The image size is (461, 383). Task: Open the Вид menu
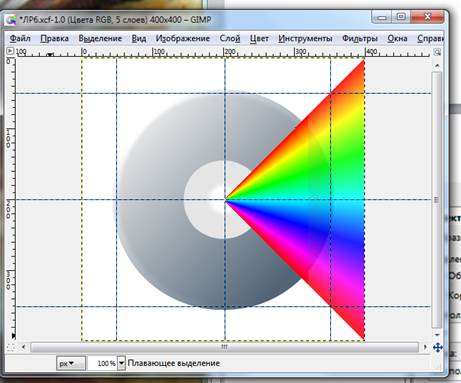pos(139,38)
